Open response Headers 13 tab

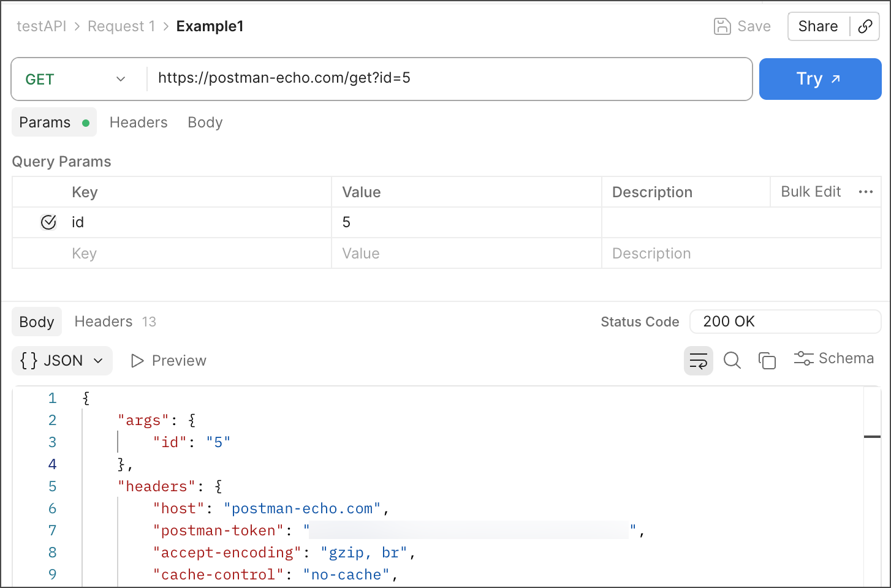click(x=115, y=322)
